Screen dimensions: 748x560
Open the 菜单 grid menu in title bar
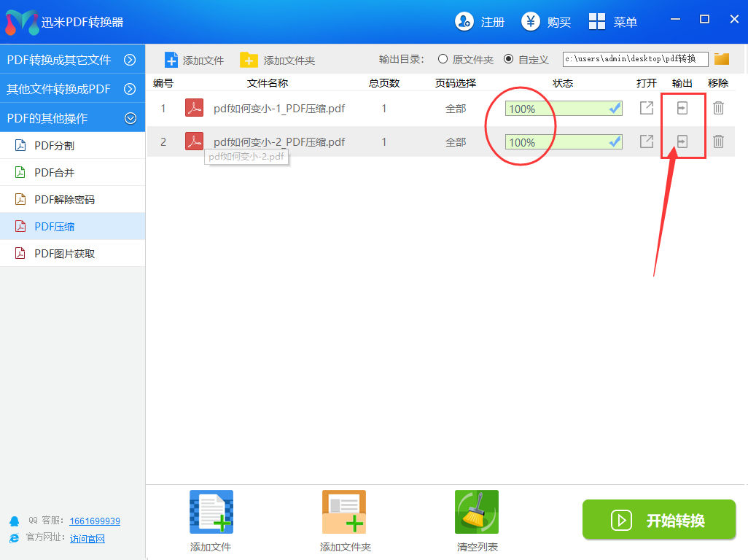612,22
